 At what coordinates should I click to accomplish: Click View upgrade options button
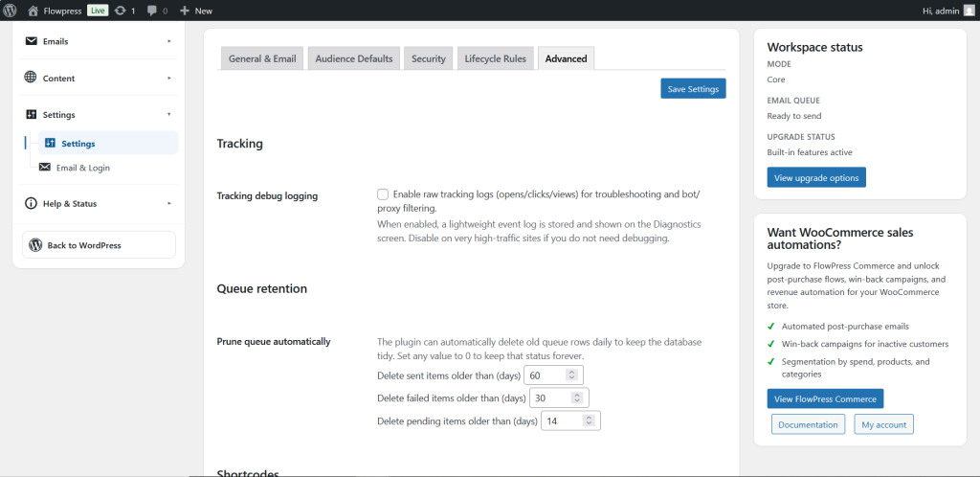pos(816,177)
